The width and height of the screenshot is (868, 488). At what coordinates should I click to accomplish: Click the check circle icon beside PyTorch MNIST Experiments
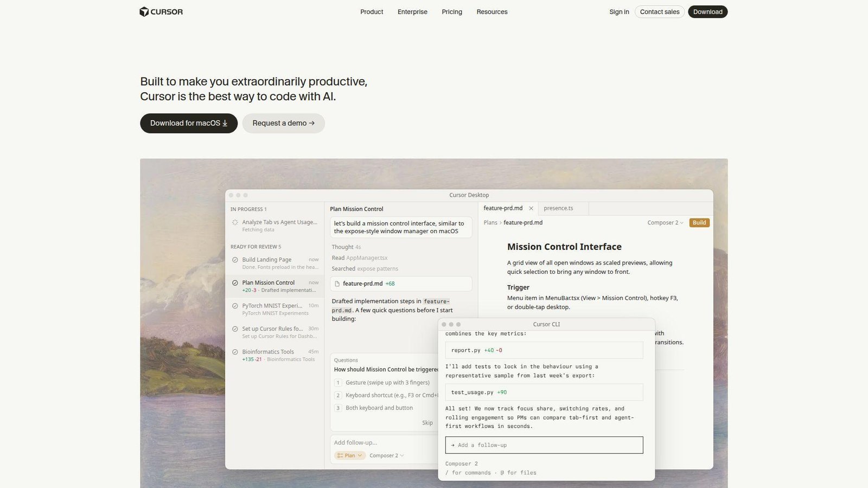[x=235, y=306]
